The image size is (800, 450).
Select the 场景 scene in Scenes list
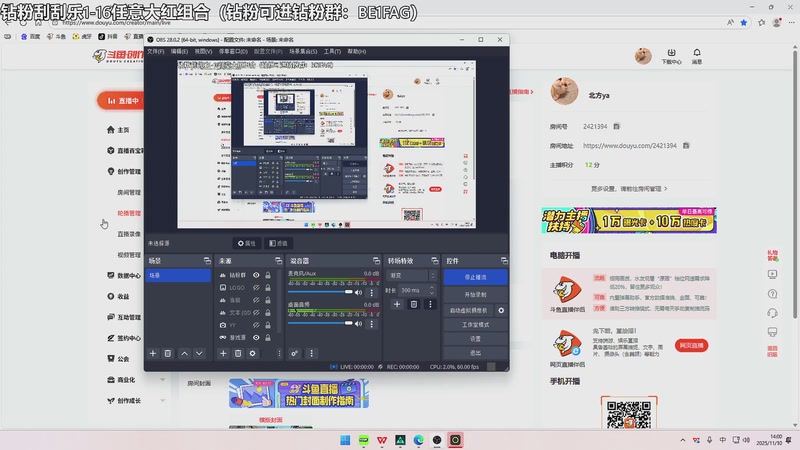(178, 276)
